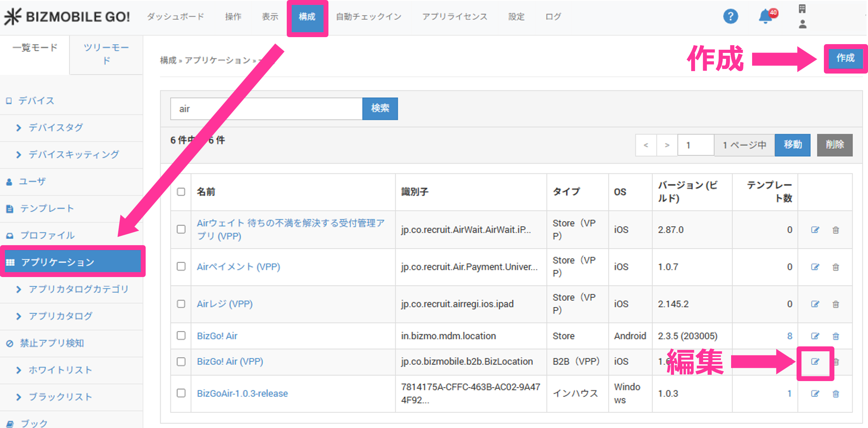Click the next page arrow in pagination

click(667, 145)
